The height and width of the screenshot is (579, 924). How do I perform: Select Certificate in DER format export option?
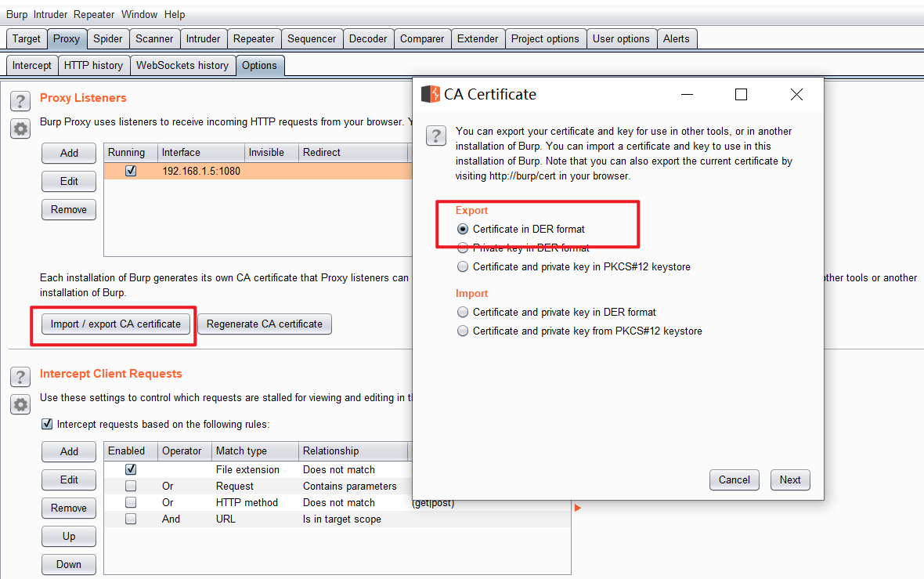(x=464, y=229)
